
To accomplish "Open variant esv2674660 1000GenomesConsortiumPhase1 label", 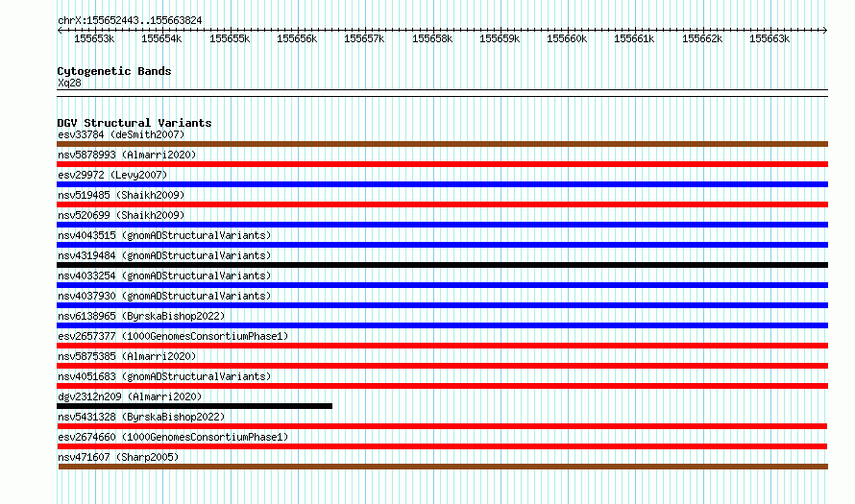I will click(x=173, y=437).
